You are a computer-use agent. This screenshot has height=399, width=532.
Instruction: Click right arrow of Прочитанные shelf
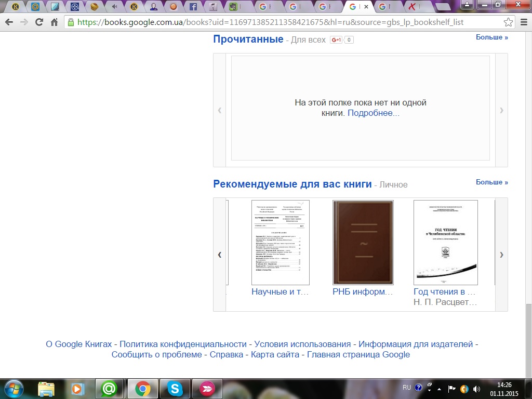[501, 110]
